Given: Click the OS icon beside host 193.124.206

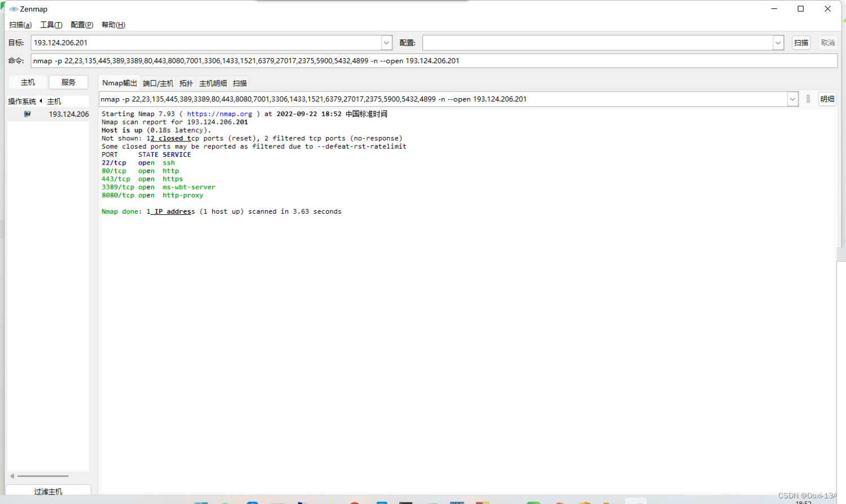Looking at the screenshot, I should (27, 114).
